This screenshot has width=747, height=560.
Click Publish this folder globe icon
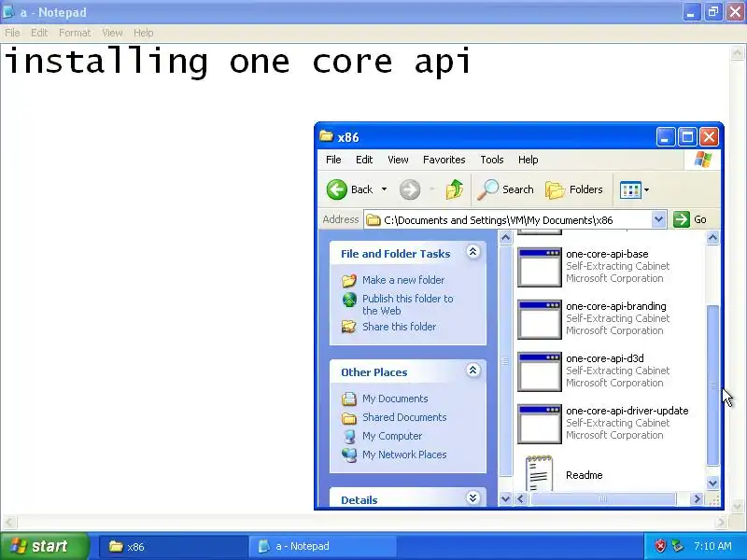click(349, 300)
